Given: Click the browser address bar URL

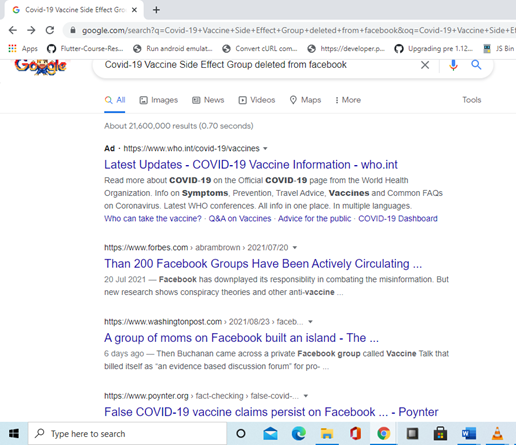Looking at the screenshot, I should (x=298, y=30).
